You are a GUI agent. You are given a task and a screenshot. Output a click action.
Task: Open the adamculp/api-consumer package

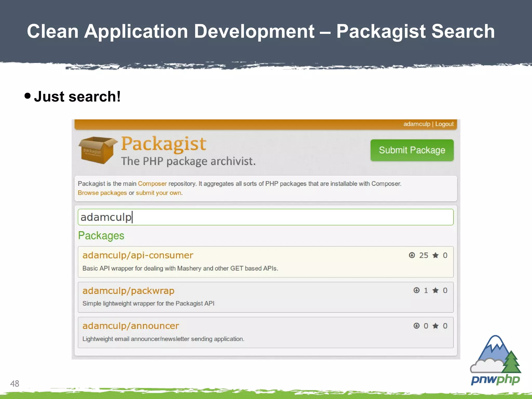point(138,255)
